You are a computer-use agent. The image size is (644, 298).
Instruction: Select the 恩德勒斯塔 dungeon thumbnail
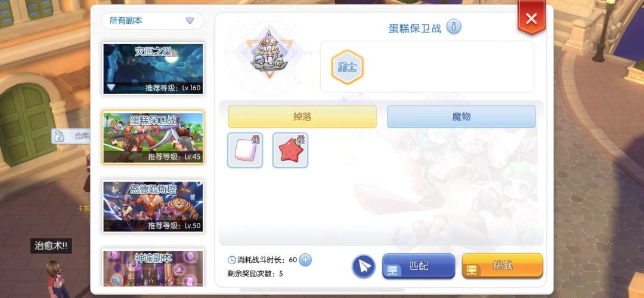pos(153,206)
